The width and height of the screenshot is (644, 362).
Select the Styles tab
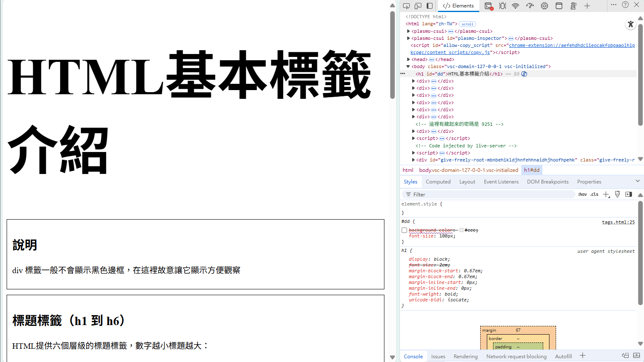pyautogui.click(x=411, y=182)
